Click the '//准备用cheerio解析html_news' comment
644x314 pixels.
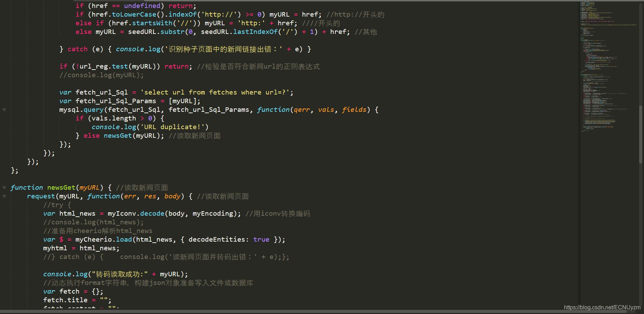[x=98, y=231]
